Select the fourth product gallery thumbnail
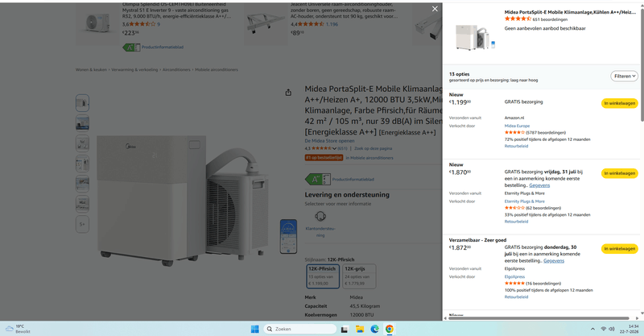This screenshot has height=336, width=644. coord(82,164)
